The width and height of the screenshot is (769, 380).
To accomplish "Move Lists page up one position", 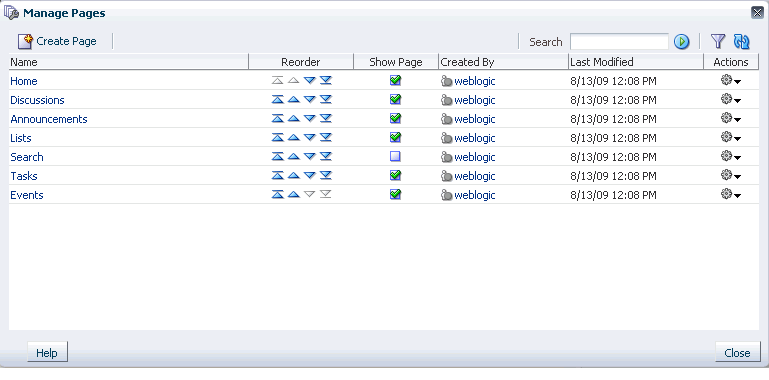I will point(293,138).
